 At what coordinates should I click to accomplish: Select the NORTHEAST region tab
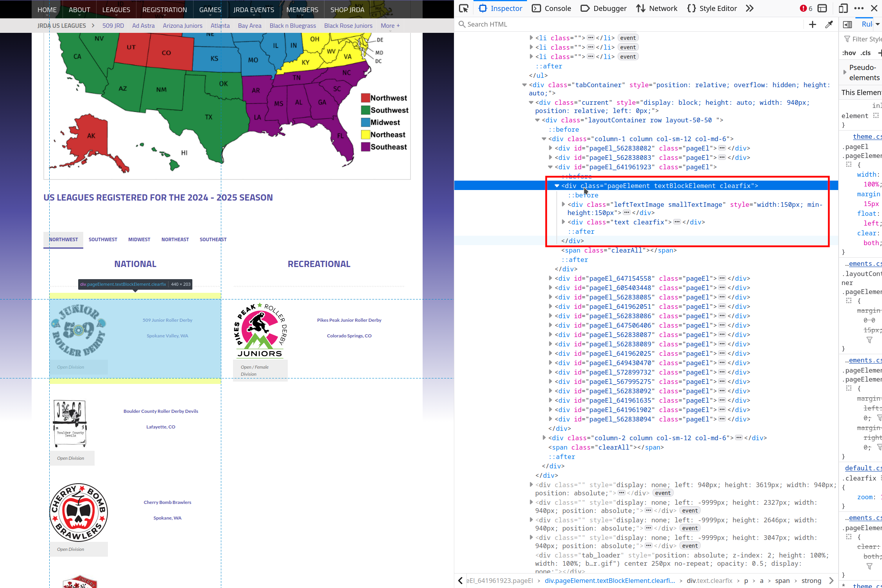(x=175, y=240)
